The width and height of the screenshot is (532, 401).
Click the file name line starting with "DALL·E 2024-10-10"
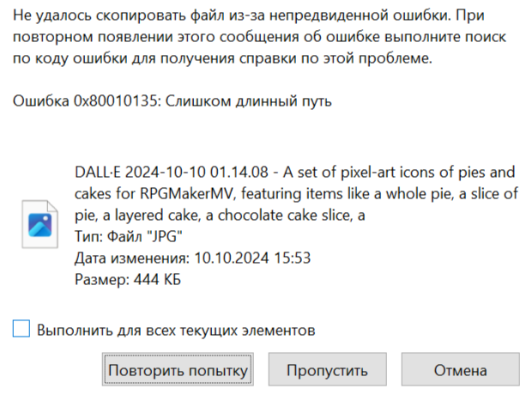295,172
